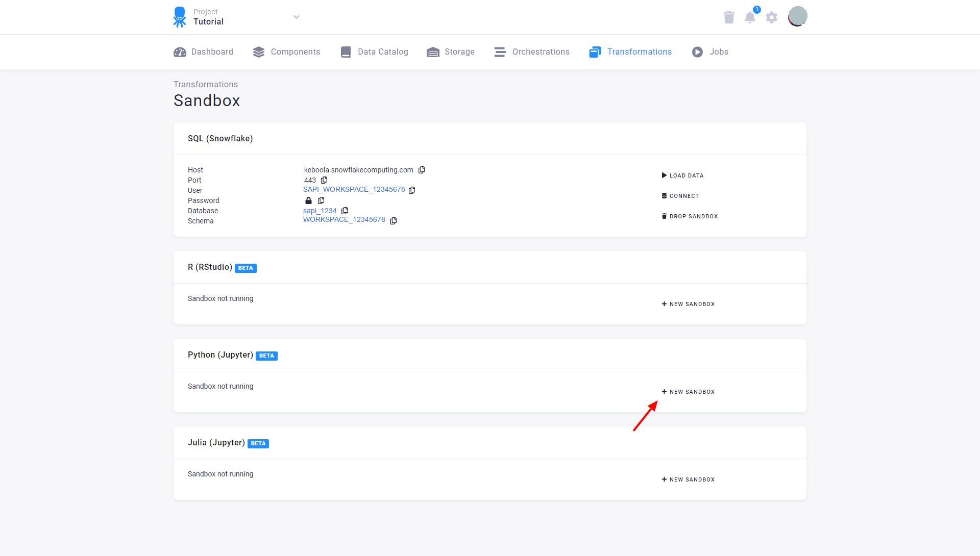Click the Tutorial project name

click(208, 22)
